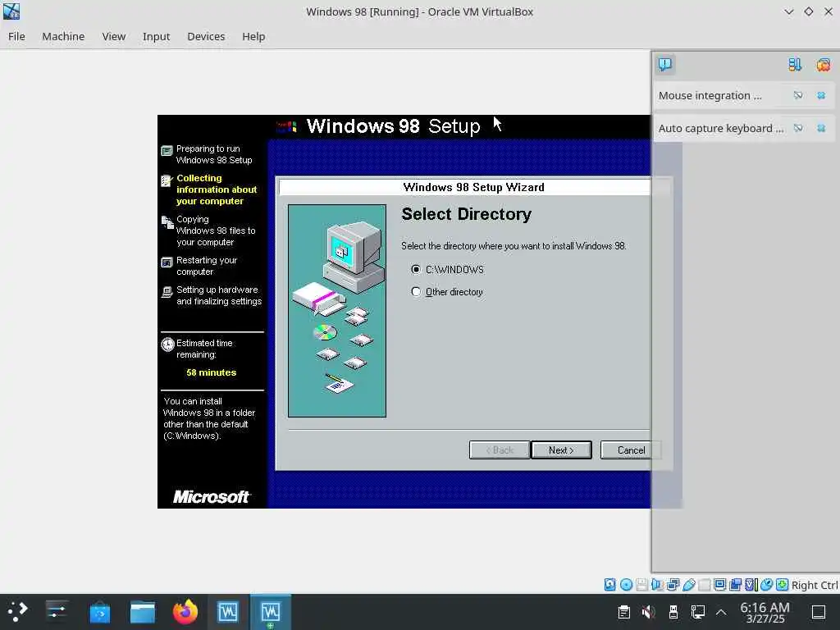The height and width of the screenshot is (630, 840).
Task: Click the Select Directory heading
Action: tap(466, 214)
